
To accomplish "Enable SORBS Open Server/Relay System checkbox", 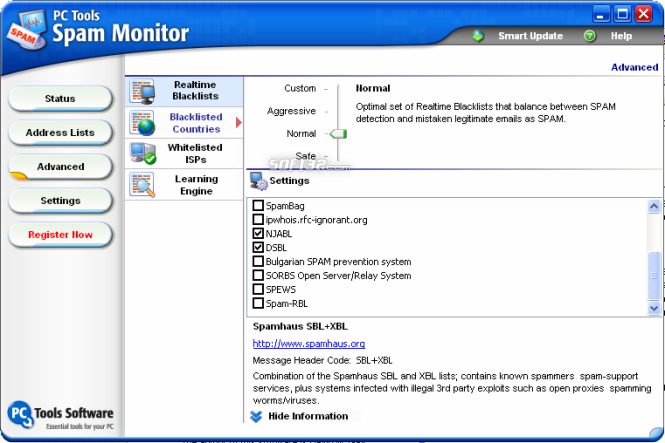I will pos(258,276).
